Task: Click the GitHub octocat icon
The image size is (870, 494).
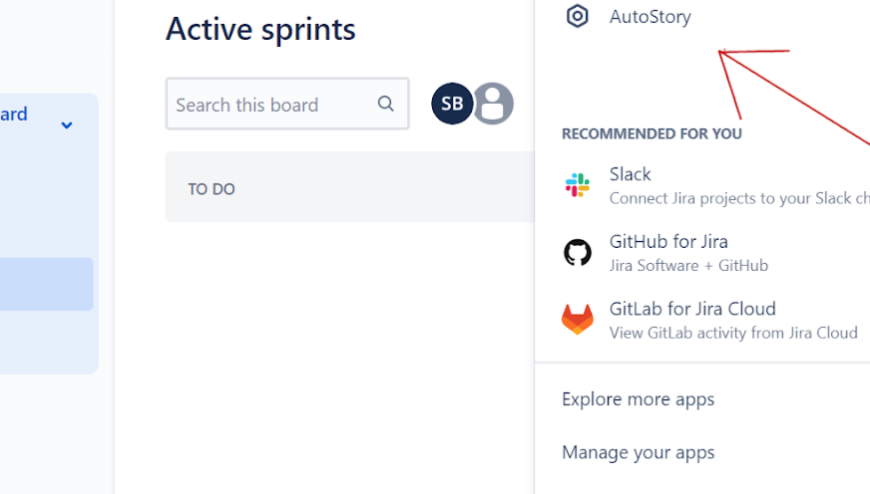Action: coord(577,252)
